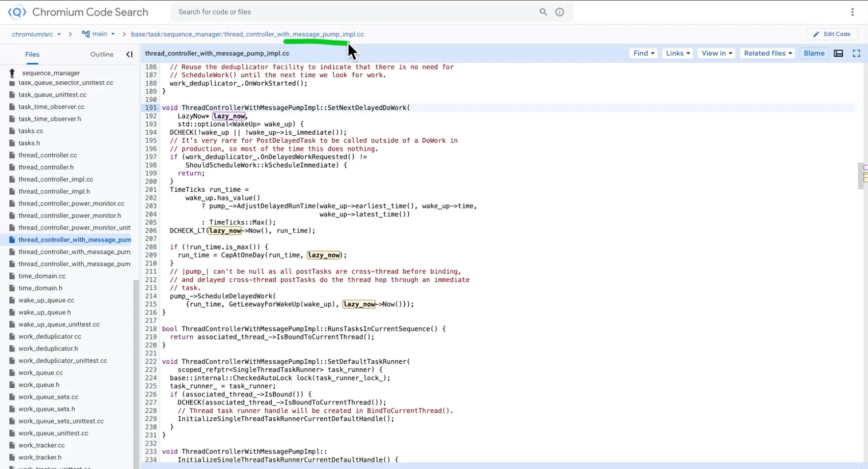Click RunsTasksInCurrentSequence function name
The height and width of the screenshot is (469, 868).
tap(379, 329)
